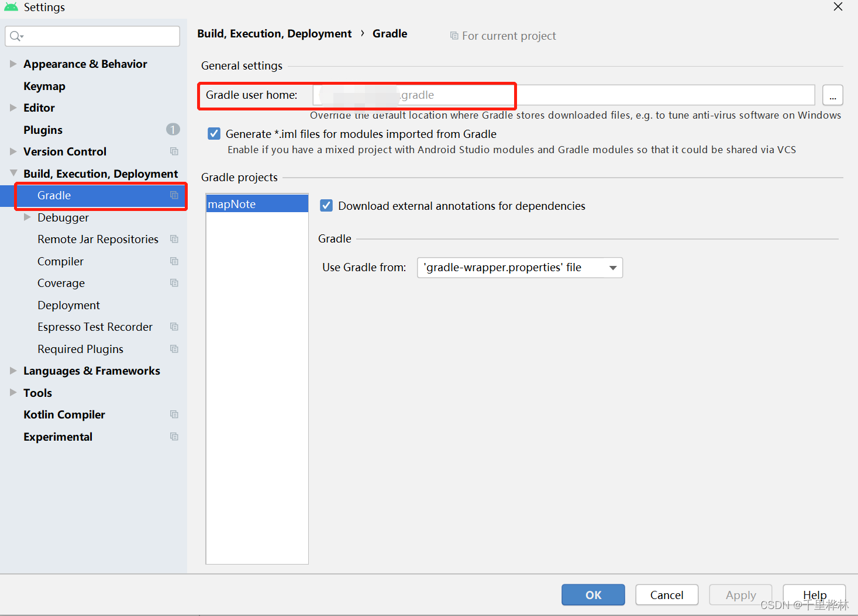Click the For current project icon

(x=454, y=36)
